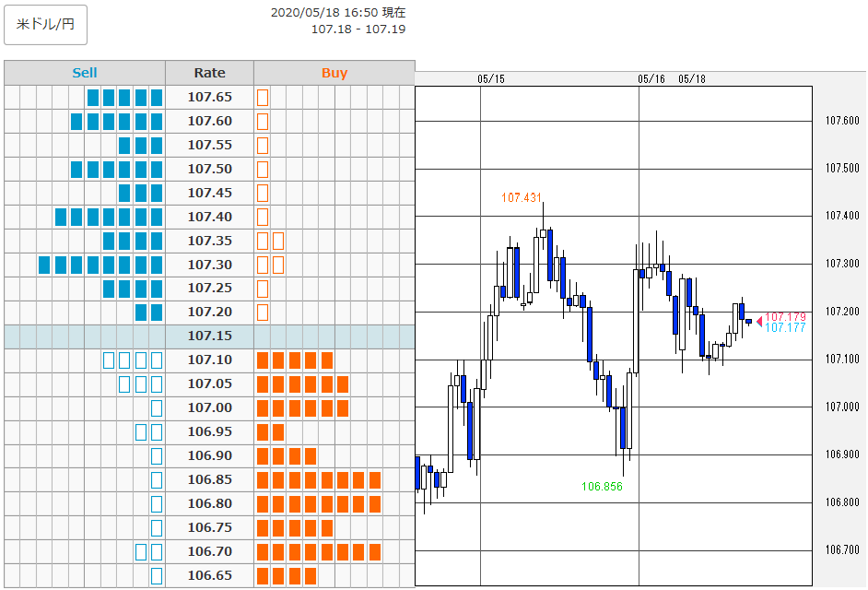Image resolution: width=868 pixels, height=590 pixels.
Task: Click the 106.700 price axis label
Action: tap(842, 550)
